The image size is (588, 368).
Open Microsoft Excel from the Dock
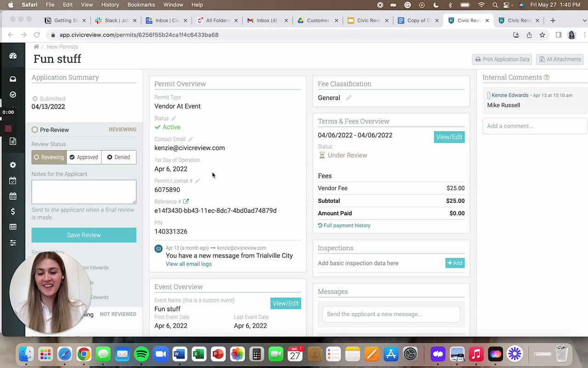click(x=199, y=354)
